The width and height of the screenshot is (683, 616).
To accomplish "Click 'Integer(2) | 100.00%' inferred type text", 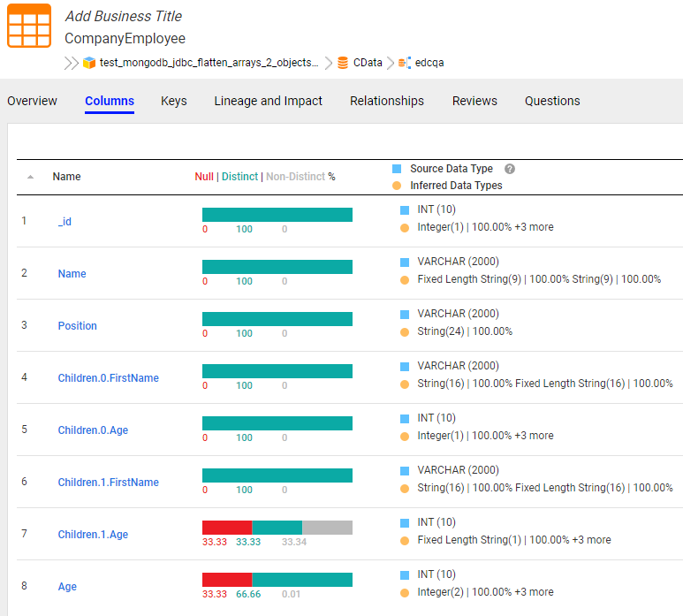I will tap(465, 592).
